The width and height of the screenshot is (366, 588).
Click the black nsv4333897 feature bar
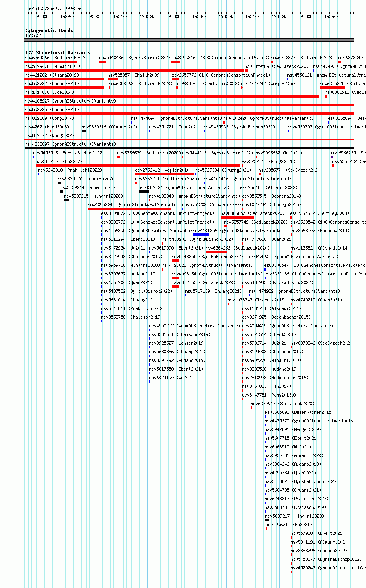pyautogui.click(x=189, y=148)
